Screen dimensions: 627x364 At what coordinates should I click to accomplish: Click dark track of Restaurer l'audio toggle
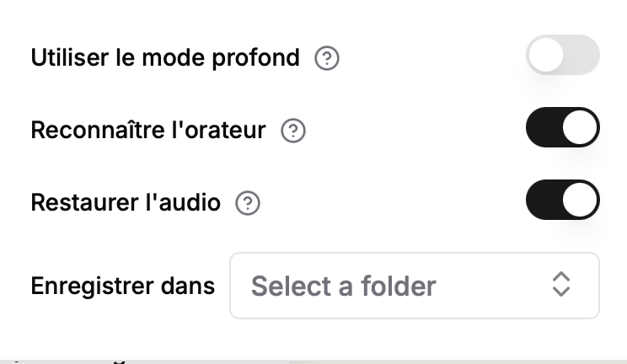pos(542,201)
